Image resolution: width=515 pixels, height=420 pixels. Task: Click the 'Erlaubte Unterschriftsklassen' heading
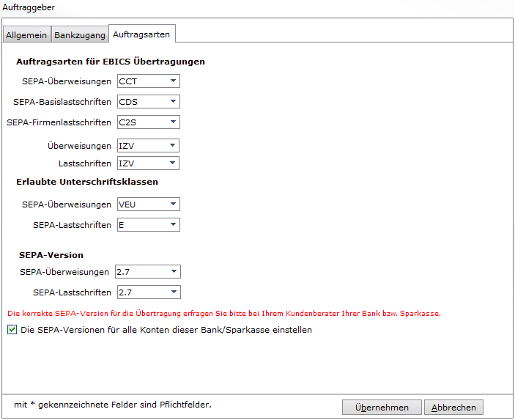click(87, 182)
